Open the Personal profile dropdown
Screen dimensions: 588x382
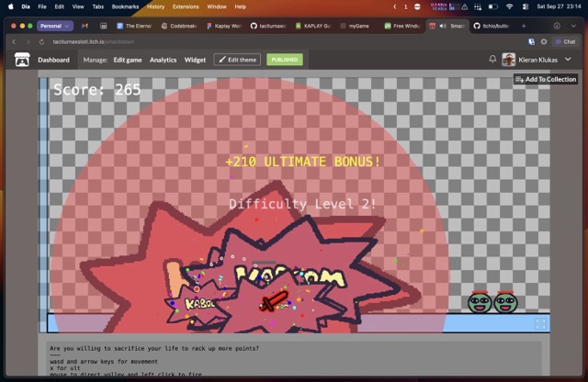[x=55, y=26]
